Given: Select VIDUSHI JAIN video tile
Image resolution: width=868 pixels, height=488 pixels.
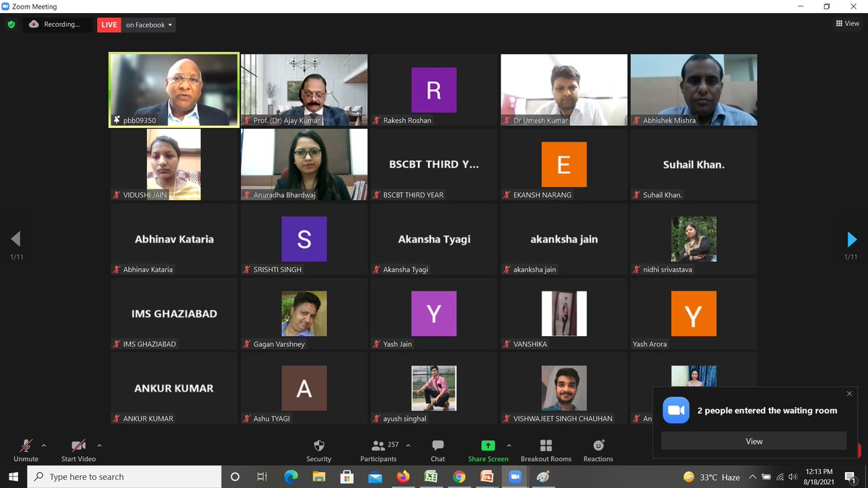Looking at the screenshot, I should 174,164.
